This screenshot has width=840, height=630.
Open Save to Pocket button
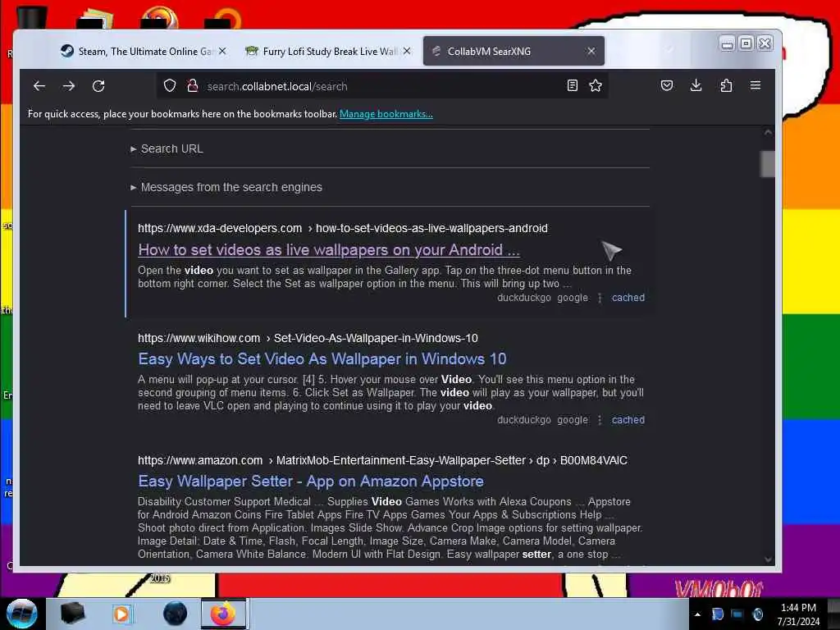point(666,85)
